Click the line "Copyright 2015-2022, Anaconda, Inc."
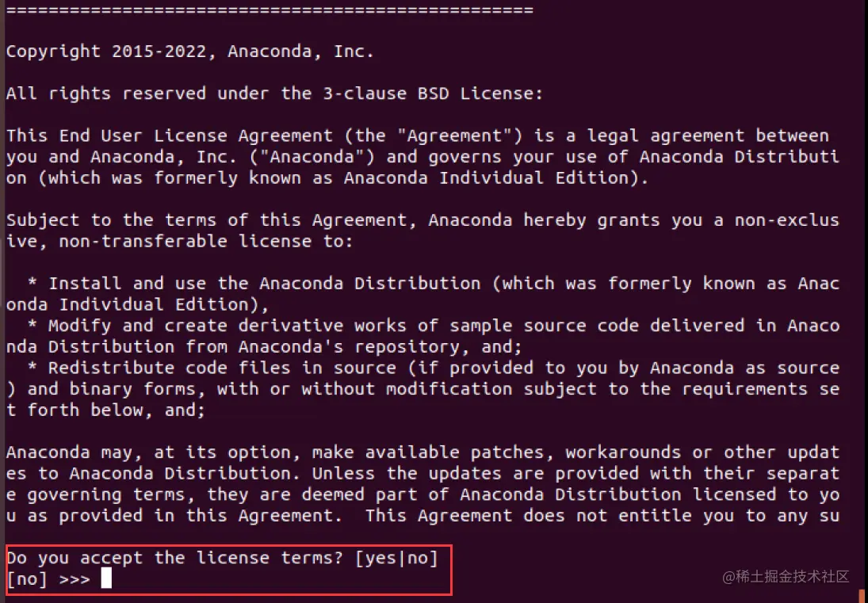This screenshot has height=603, width=868. [x=190, y=52]
